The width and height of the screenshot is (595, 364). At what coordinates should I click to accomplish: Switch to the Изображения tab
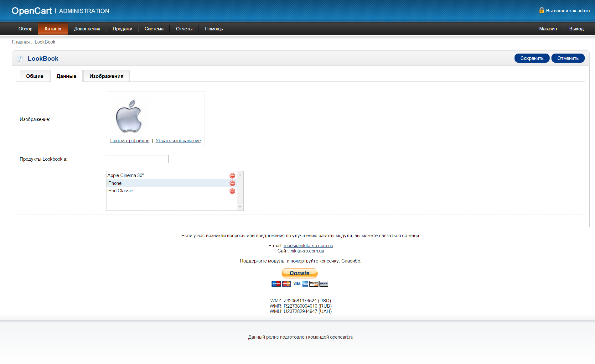click(x=106, y=76)
